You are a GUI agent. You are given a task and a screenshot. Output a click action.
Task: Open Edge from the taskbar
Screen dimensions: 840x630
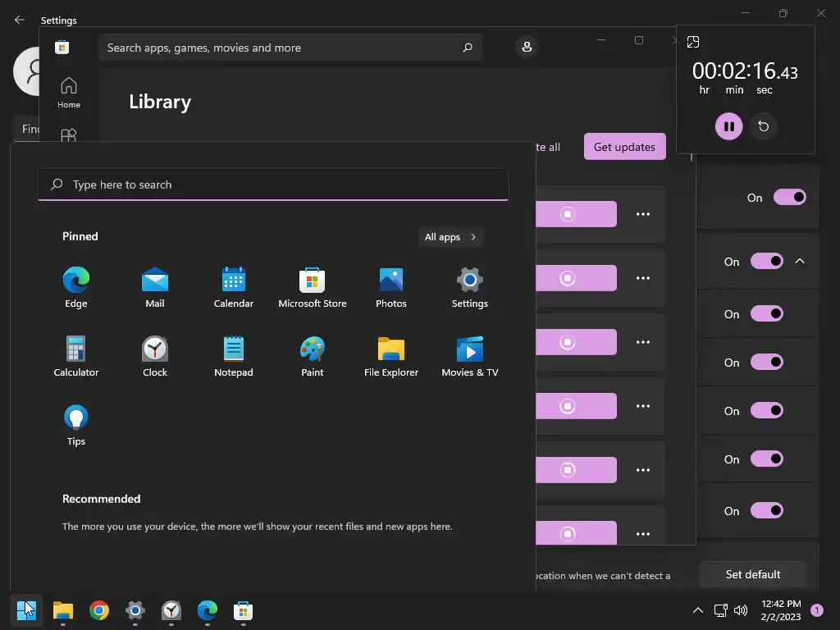(x=208, y=610)
